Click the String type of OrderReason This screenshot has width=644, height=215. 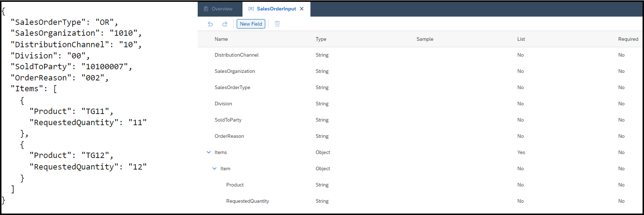[x=322, y=136]
